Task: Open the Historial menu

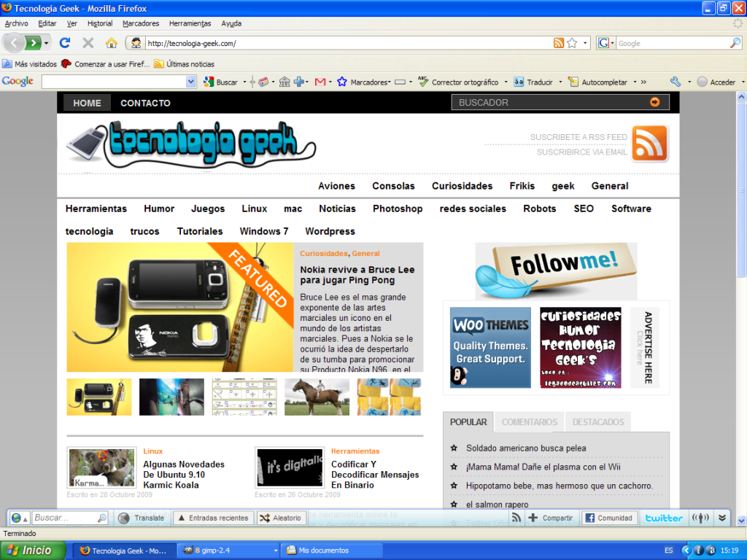Action: coord(99,23)
